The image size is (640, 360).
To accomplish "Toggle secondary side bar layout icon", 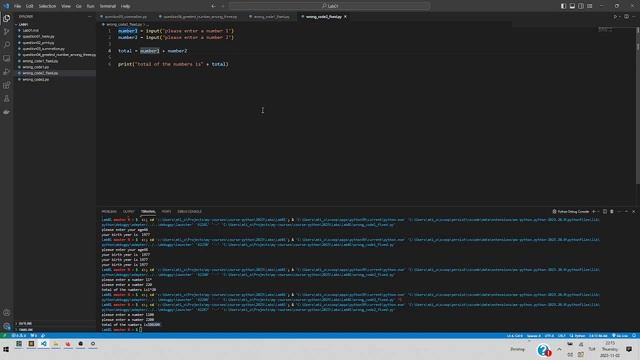I will coord(581,6).
